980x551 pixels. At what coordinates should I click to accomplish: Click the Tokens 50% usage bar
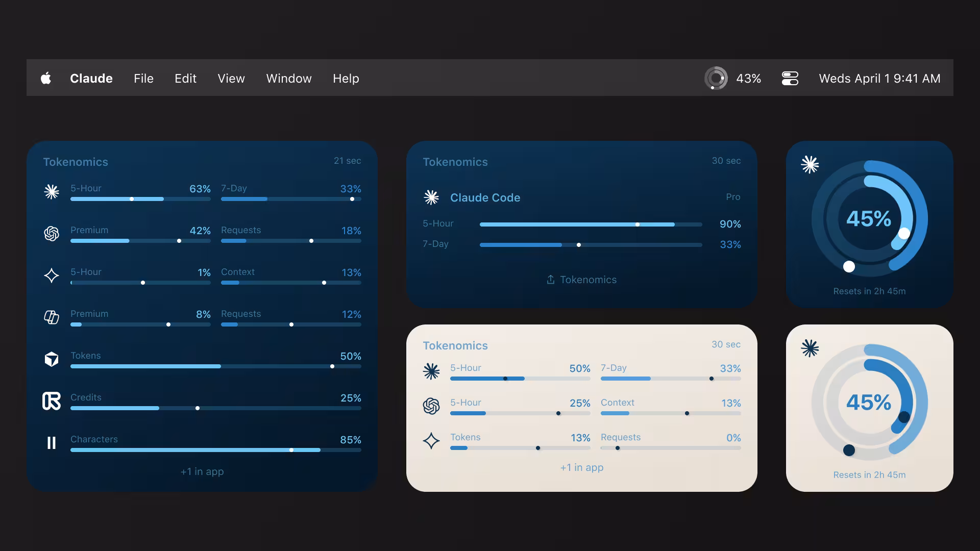216,366
